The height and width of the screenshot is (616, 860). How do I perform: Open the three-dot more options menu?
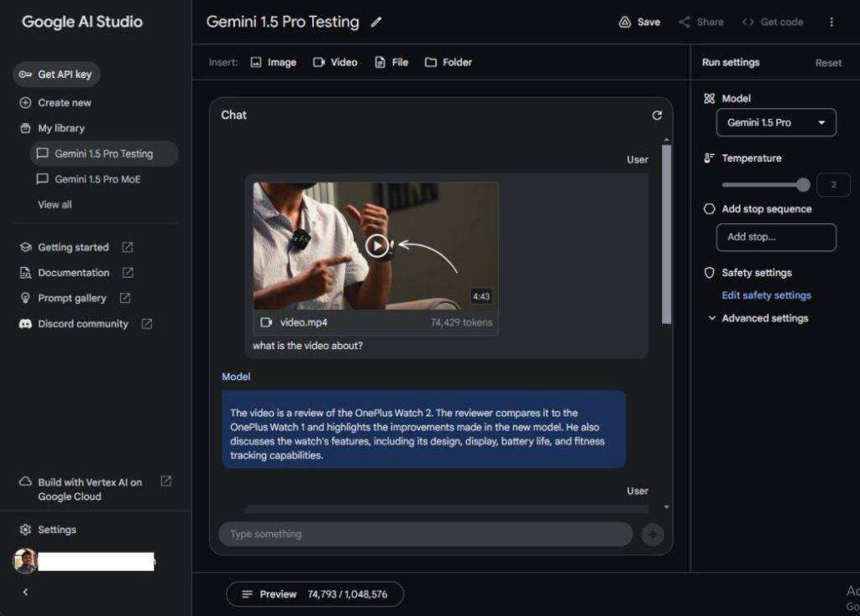(831, 23)
